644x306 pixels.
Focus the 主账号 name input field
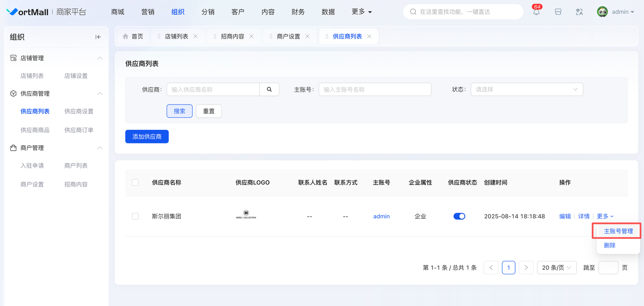375,89
